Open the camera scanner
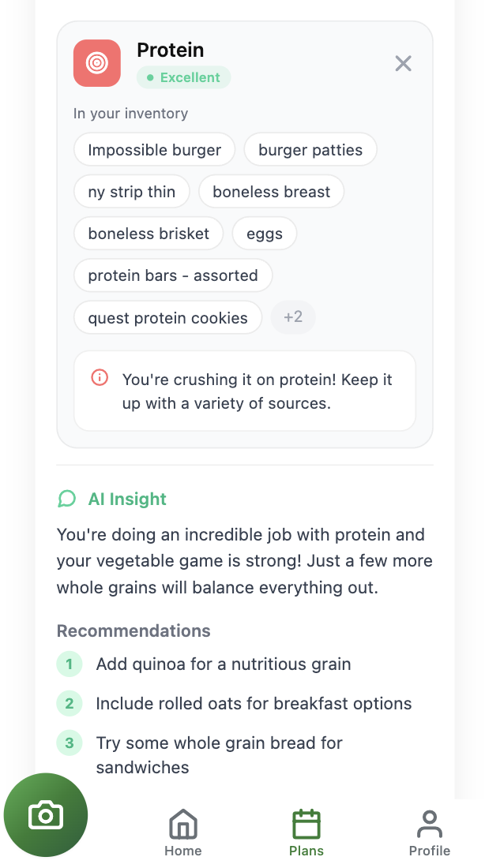The width and height of the screenshot is (485, 868). pos(46,814)
